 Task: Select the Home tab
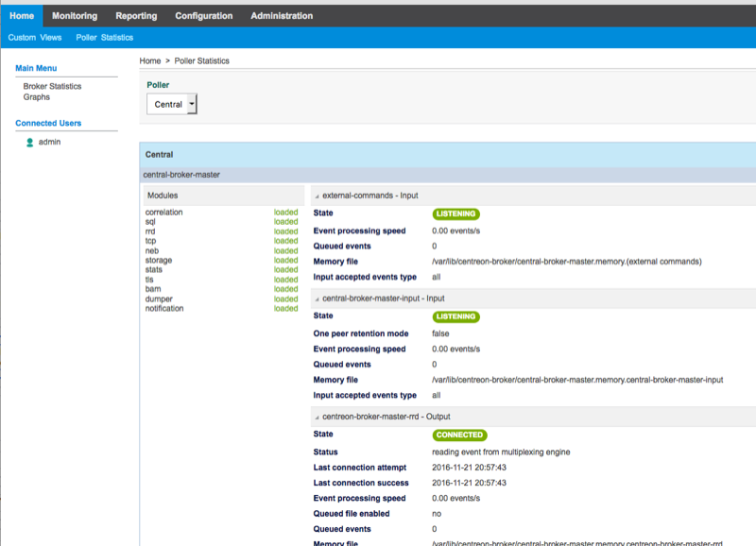coord(21,16)
